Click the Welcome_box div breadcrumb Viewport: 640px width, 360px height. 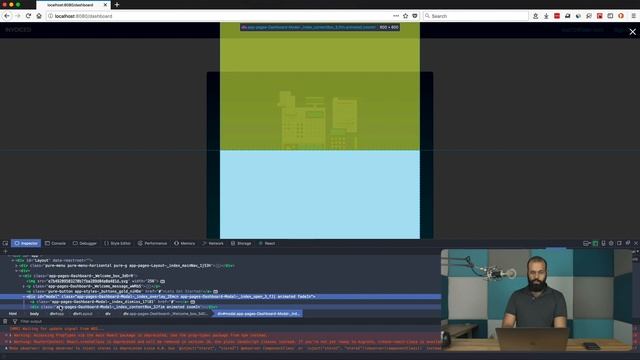tap(165, 314)
